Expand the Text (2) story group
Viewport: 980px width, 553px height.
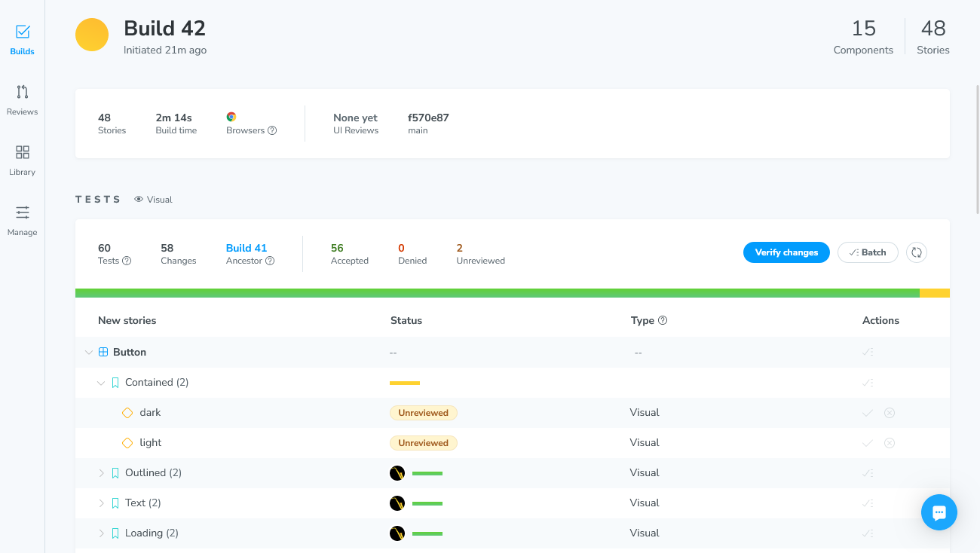click(102, 503)
